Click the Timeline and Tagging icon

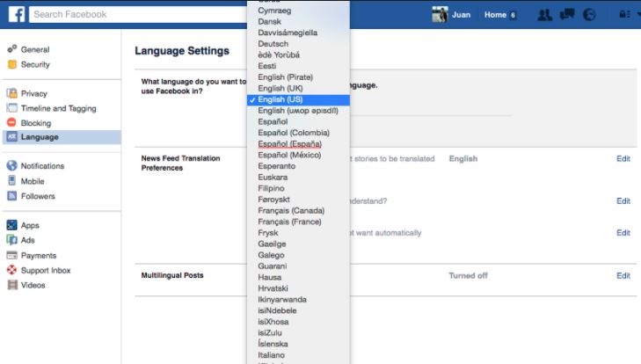[11, 108]
